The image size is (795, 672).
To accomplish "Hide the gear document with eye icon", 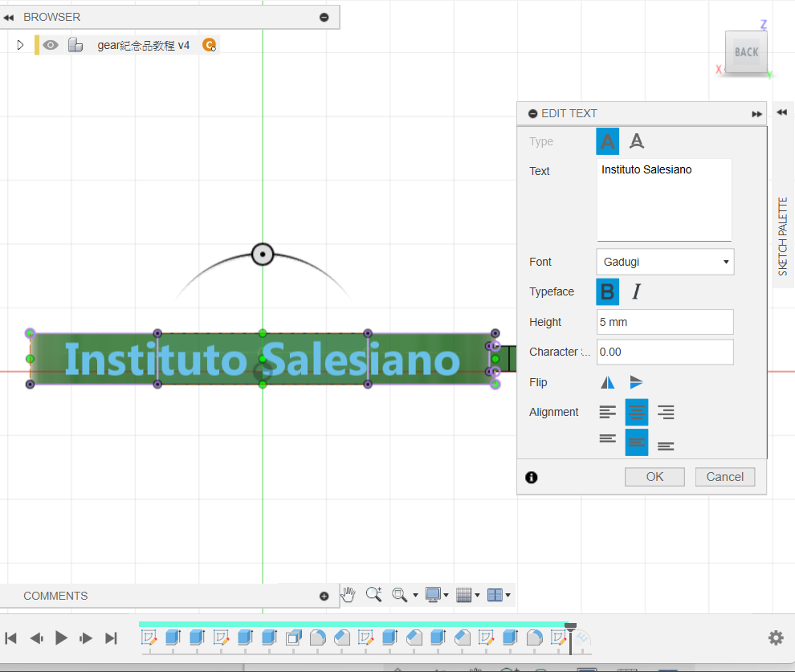I will pos(51,45).
